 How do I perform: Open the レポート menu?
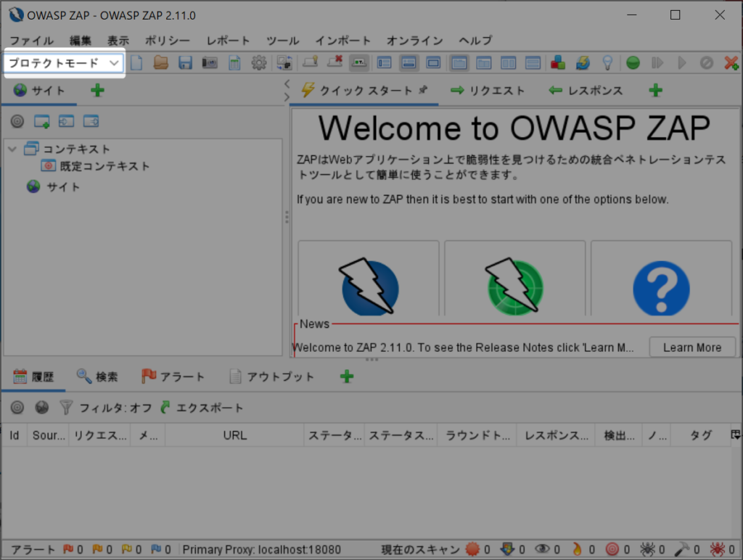pos(228,41)
